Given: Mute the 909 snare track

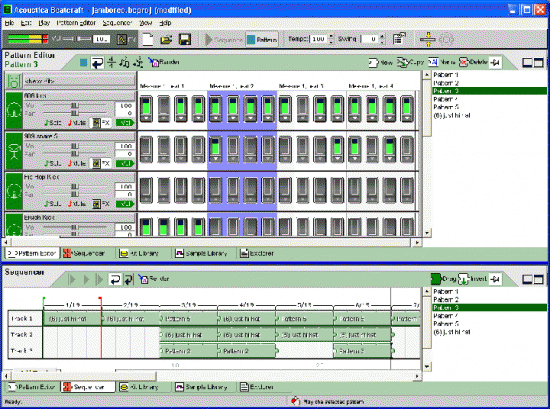Looking at the screenshot, I should [x=77, y=163].
